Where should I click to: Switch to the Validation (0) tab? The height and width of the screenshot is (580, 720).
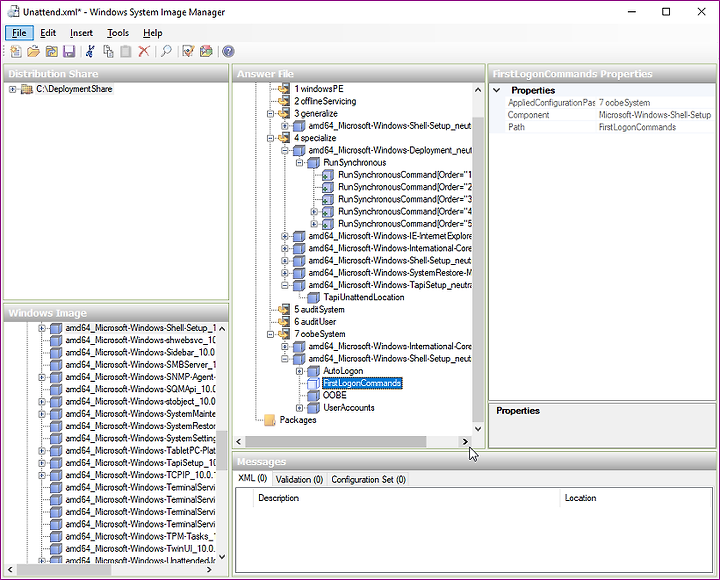tap(299, 479)
